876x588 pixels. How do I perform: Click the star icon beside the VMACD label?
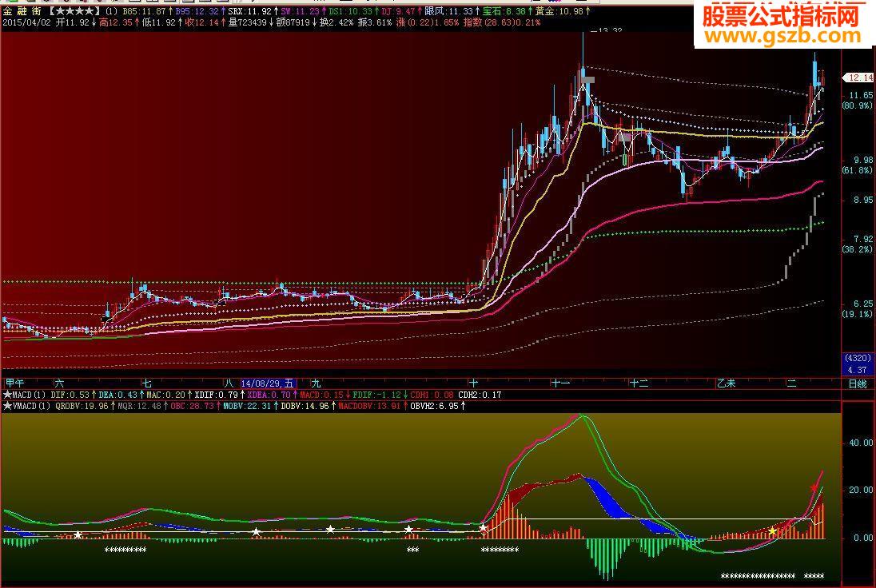(6, 405)
